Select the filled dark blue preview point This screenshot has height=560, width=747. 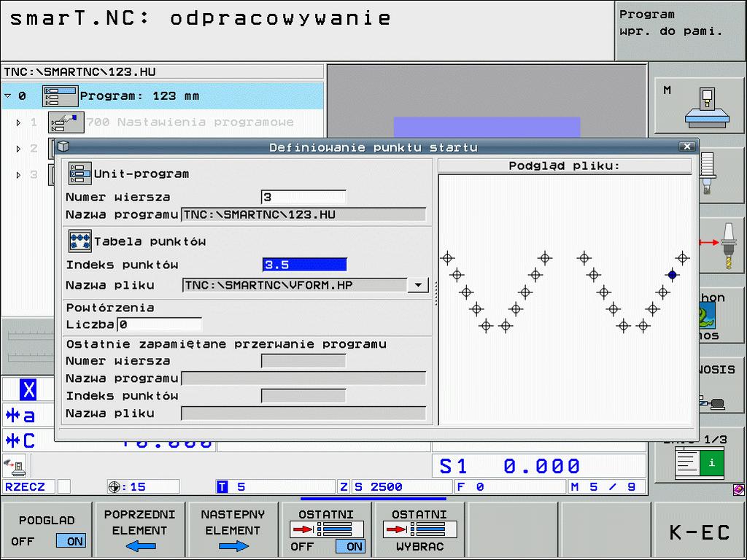point(672,275)
